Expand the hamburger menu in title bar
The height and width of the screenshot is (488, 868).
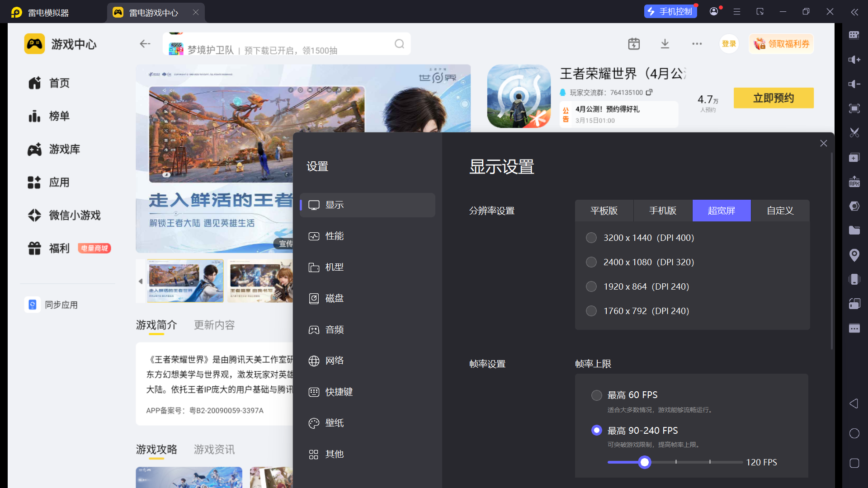[736, 11]
